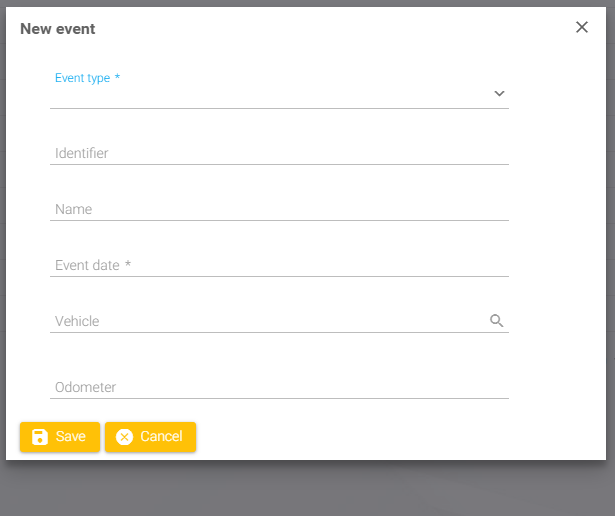Click the blue Event type label
Image resolution: width=615 pixels, height=516 pixels.
click(x=82, y=78)
